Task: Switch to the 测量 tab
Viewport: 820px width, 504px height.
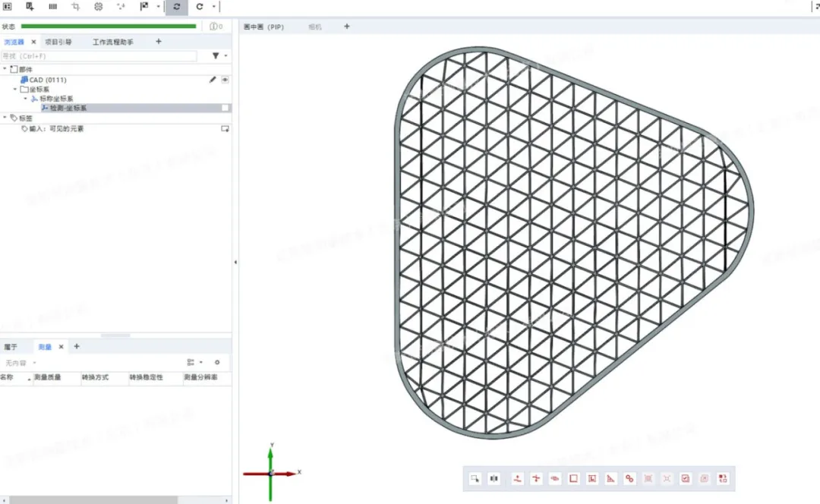Action: click(x=45, y=347)
